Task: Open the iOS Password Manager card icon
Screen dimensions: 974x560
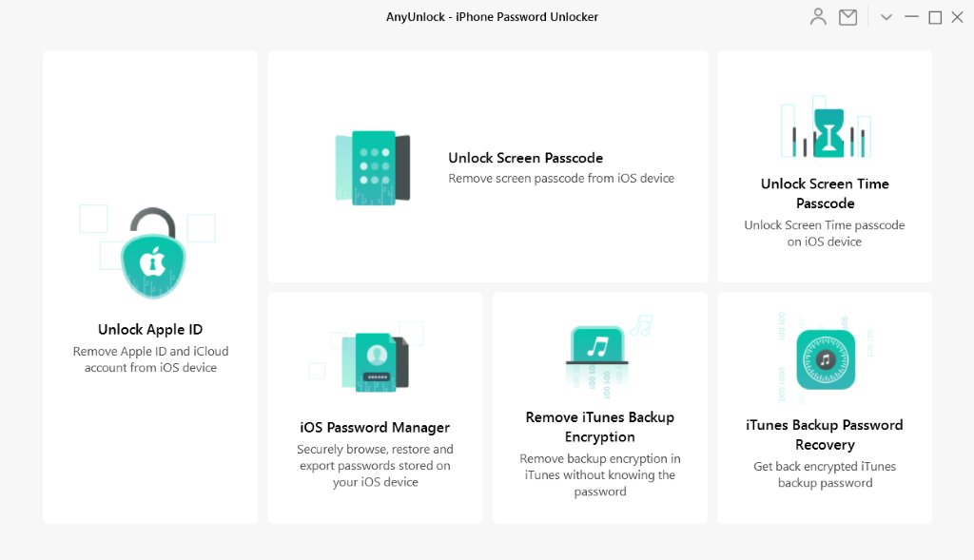Action: point(375,362)
